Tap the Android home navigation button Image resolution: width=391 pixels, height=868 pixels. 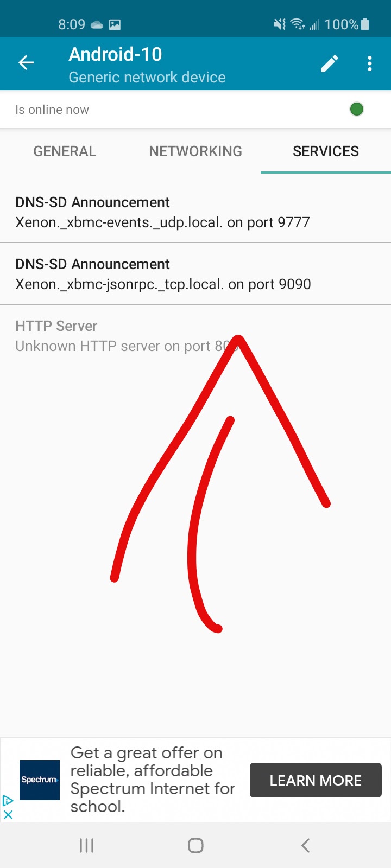195,845
